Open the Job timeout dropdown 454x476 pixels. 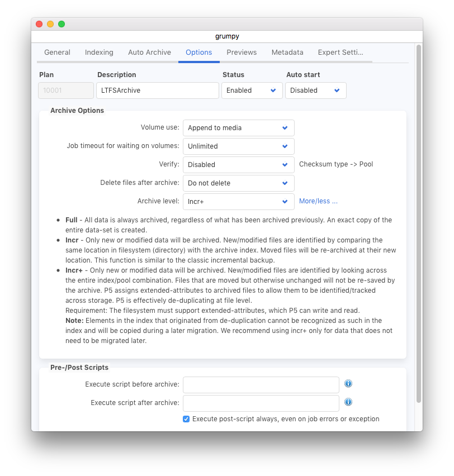coord(238,146)
